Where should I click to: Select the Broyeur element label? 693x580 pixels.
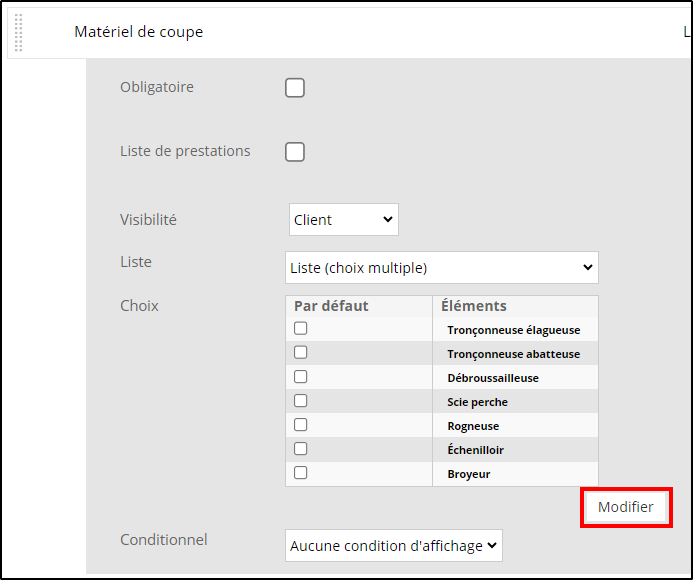468,474
